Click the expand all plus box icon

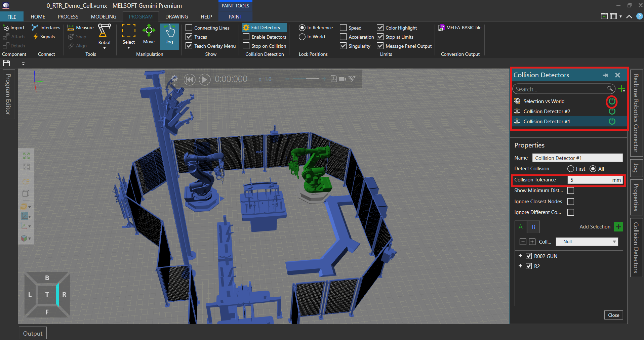point(532,242)
